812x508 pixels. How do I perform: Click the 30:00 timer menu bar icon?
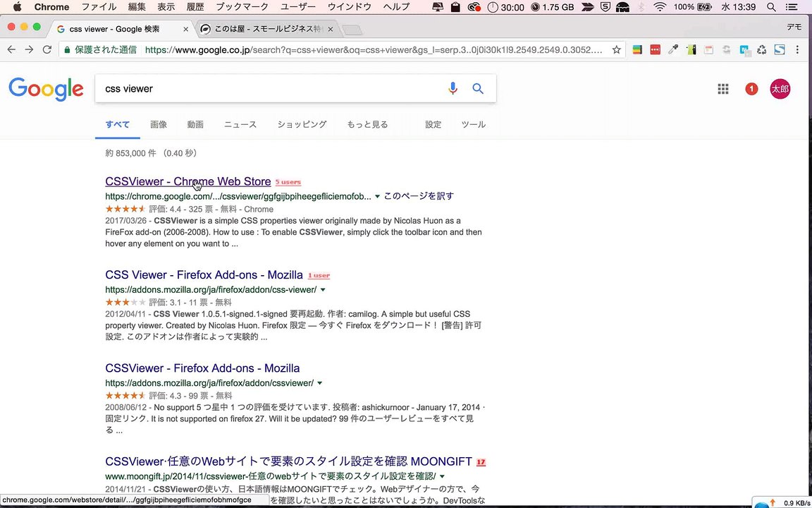point(506,7)
